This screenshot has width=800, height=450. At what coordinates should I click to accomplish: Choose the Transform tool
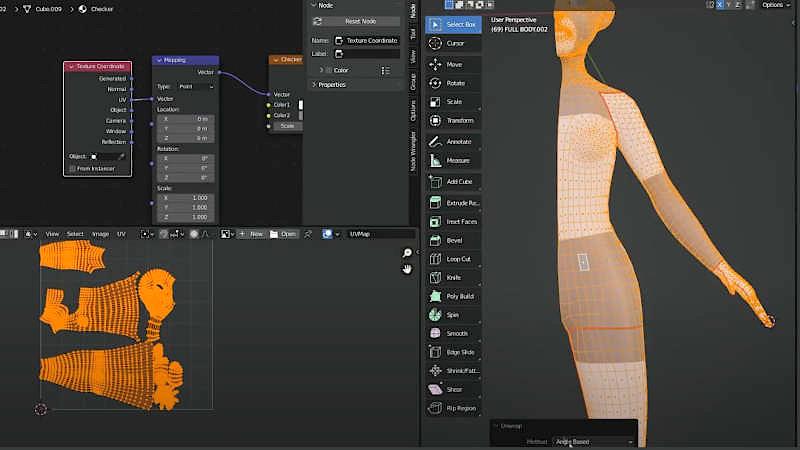[453, 120]
